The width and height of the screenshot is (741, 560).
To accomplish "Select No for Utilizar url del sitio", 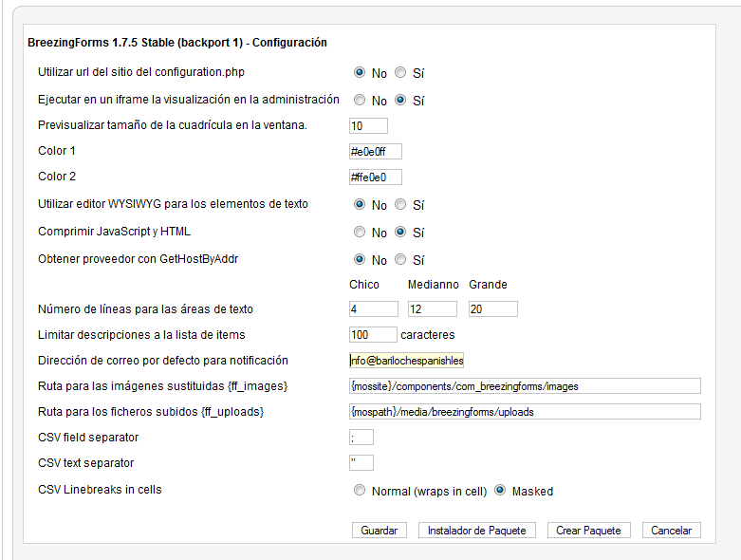I will (360, 72).
